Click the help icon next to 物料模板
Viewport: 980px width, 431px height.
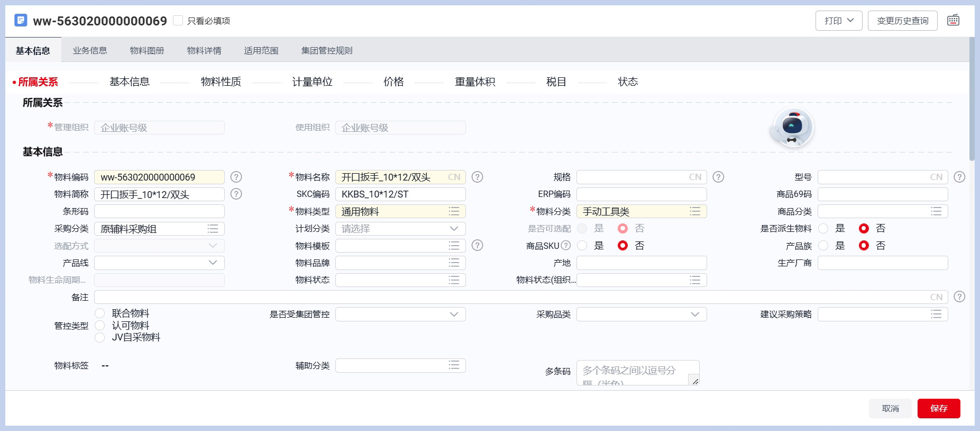[477, 246]
